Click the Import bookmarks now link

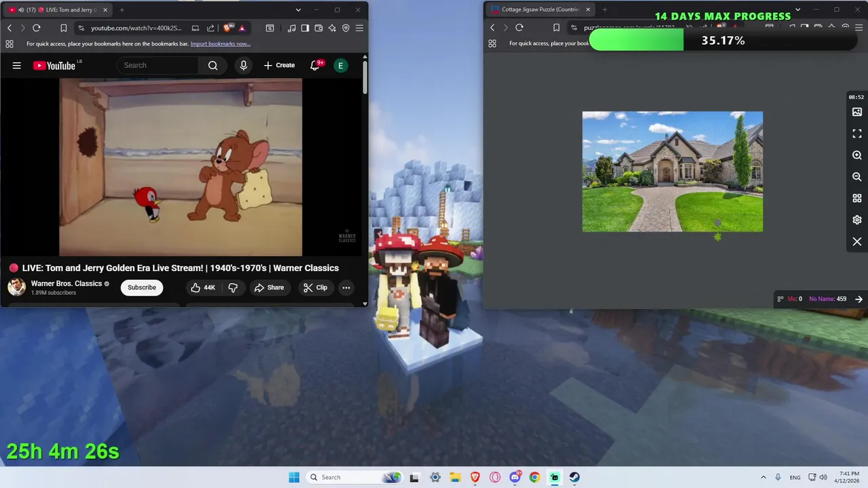[220, 44]
